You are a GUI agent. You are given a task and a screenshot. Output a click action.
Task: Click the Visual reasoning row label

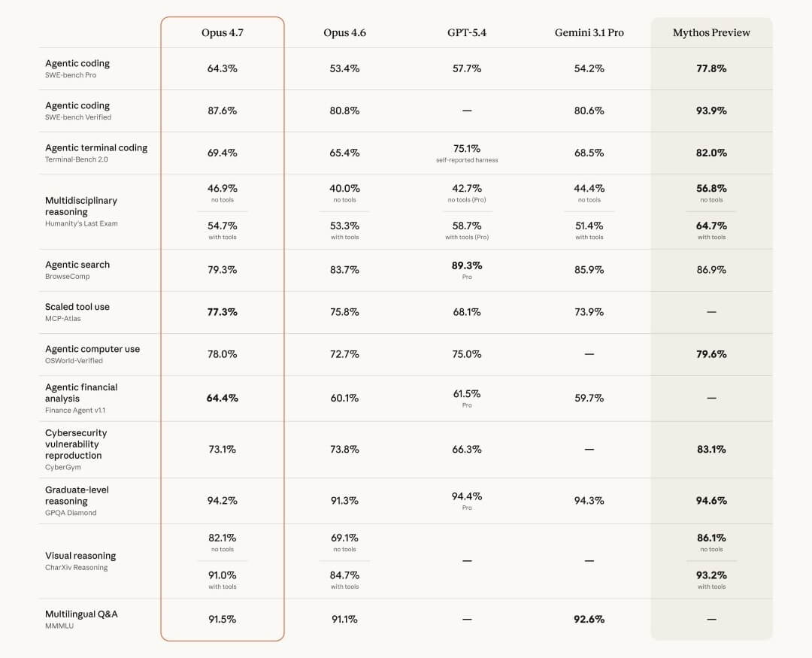[x=80, y=556]
